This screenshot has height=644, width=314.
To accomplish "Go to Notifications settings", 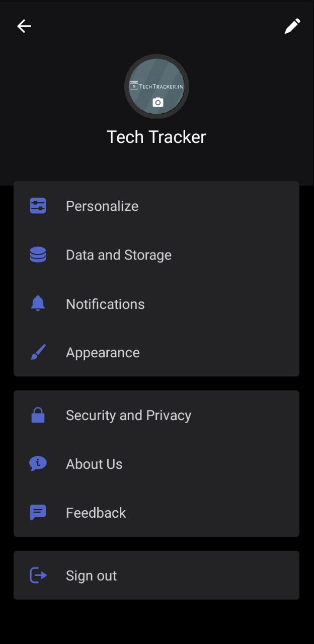I will 105,304.
